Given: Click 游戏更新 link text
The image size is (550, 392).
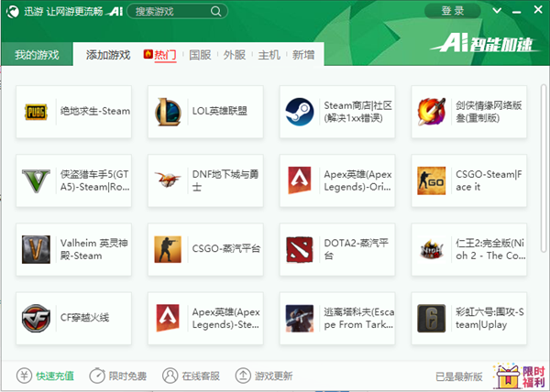Looking at the screenshot, I should pyautogui.click(x=273, y=376).
